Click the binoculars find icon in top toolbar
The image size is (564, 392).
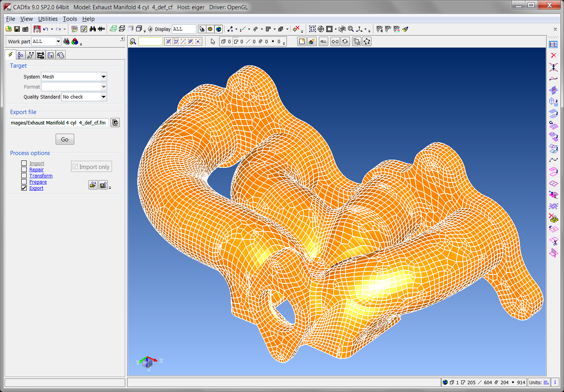(x=93, y=29)
